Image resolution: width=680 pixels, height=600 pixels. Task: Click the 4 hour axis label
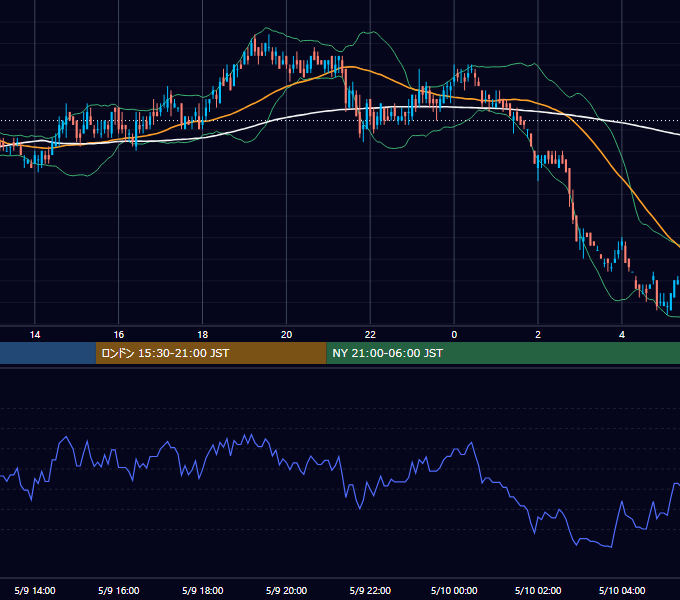[x=622, y=335]
